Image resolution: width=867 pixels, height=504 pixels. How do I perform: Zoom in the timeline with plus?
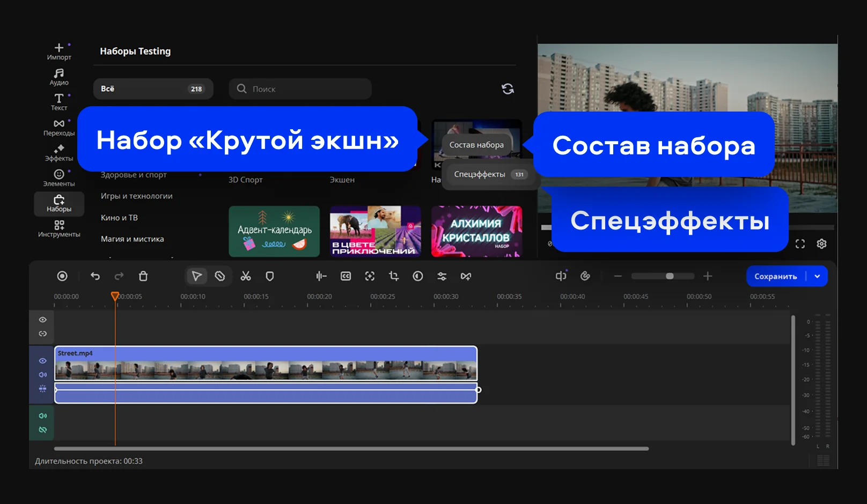coord(708,276)
